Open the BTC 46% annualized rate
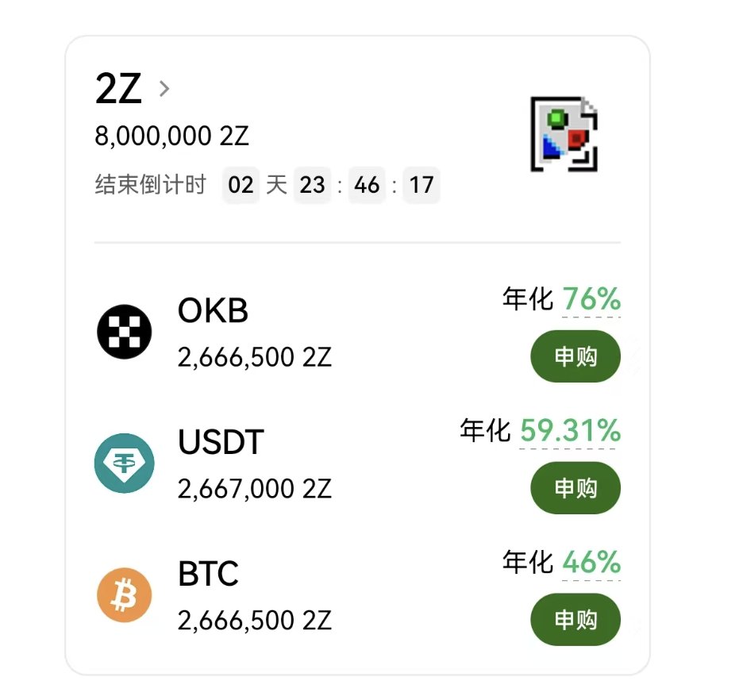 coord(591,563)
